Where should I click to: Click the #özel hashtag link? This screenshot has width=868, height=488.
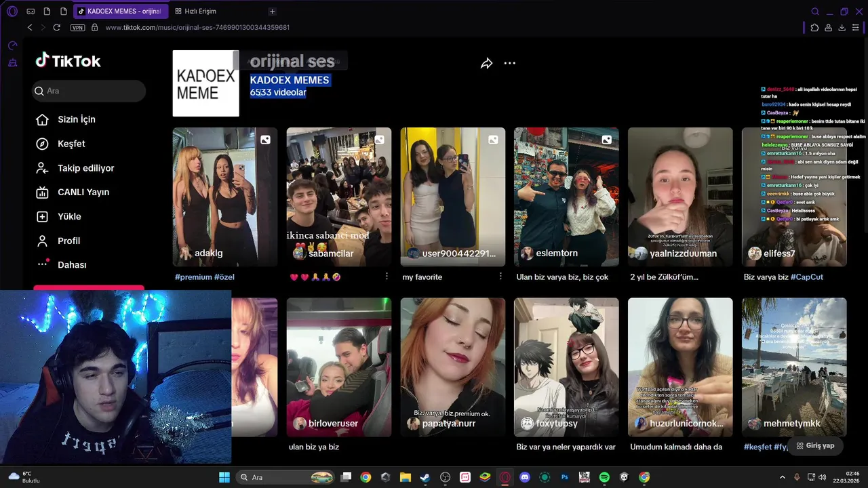[224, 277]
